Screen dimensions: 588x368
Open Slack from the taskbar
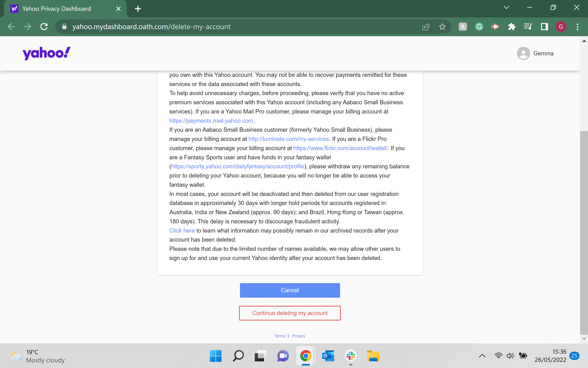click(351, 356)
